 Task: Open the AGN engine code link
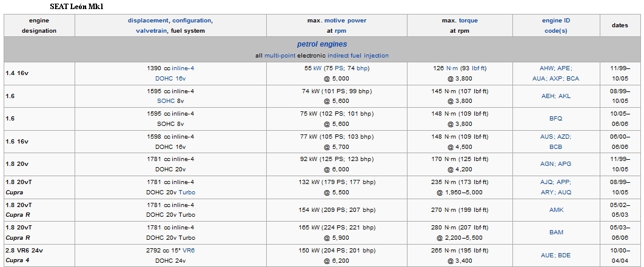click(x=548, y=164)
